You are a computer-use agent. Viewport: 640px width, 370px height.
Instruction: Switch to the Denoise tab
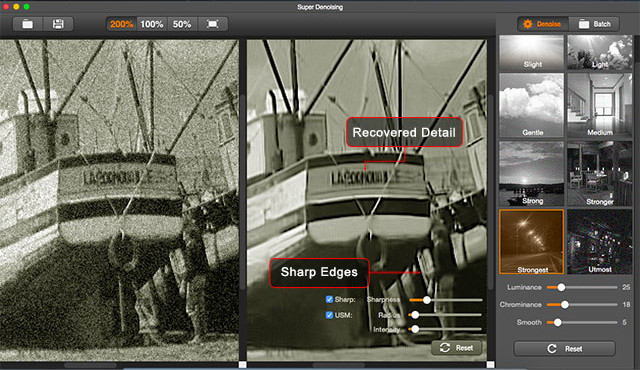click(543, 24)
